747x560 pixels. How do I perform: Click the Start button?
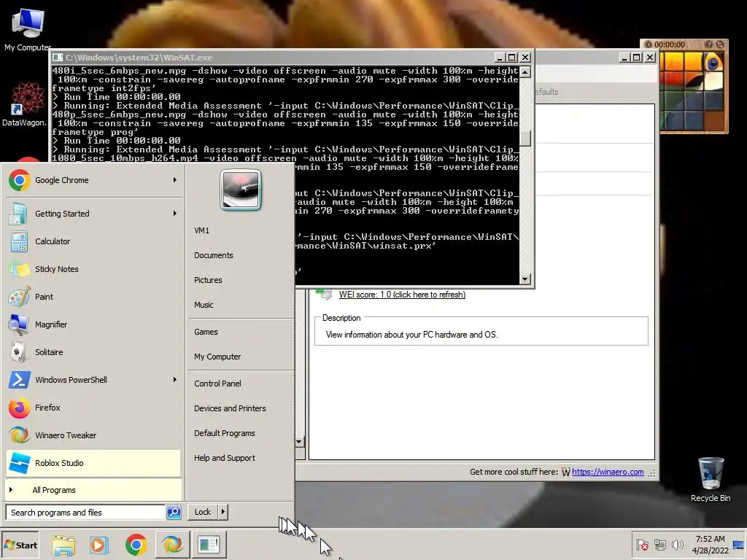(20, 545)
